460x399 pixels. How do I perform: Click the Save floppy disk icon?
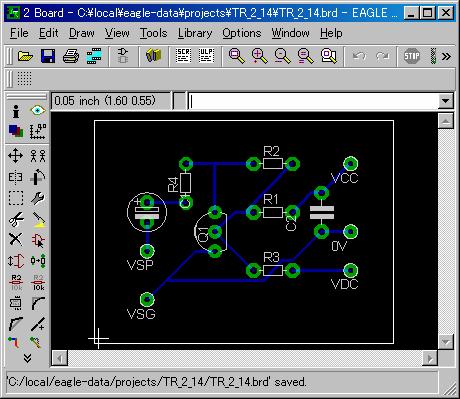click(48, 56)
